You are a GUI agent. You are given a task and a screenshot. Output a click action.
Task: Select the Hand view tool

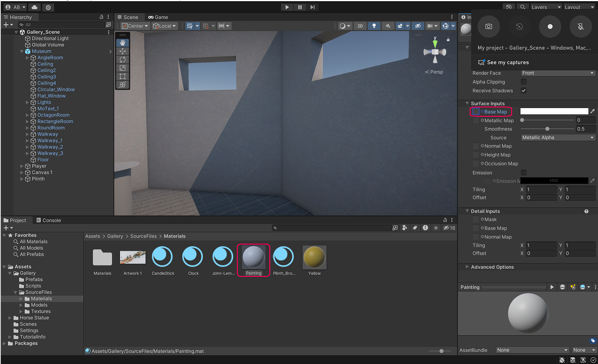click(122, 43)
